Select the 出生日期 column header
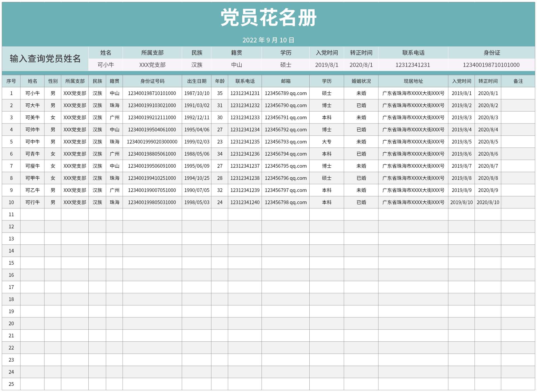537x392 pixels. click(197, 81)
